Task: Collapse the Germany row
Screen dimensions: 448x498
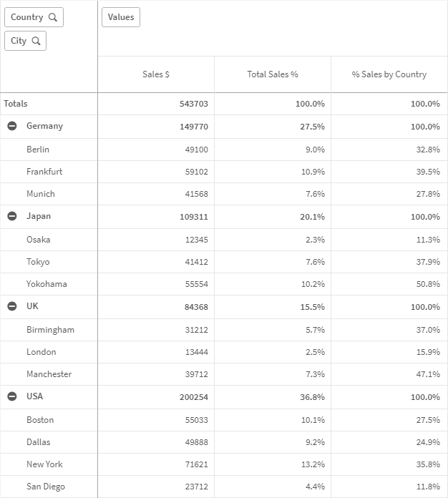Action: tap(12, 126)
